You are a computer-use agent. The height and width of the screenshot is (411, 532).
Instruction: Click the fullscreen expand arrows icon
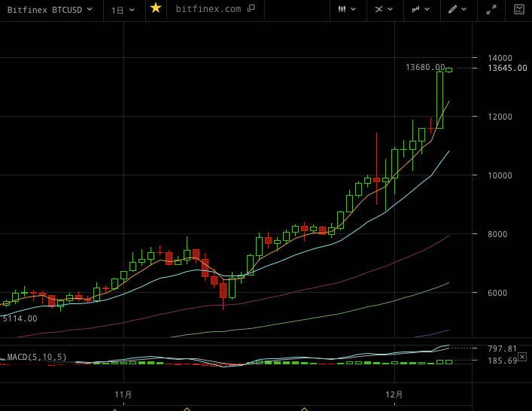point(491,10)
